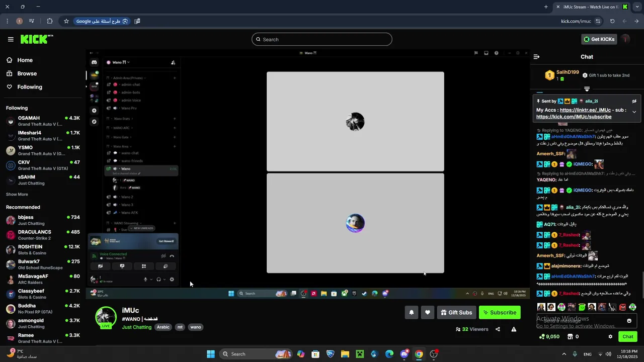
Task: Open chat settings gear icon
Action: pos(610,337)
